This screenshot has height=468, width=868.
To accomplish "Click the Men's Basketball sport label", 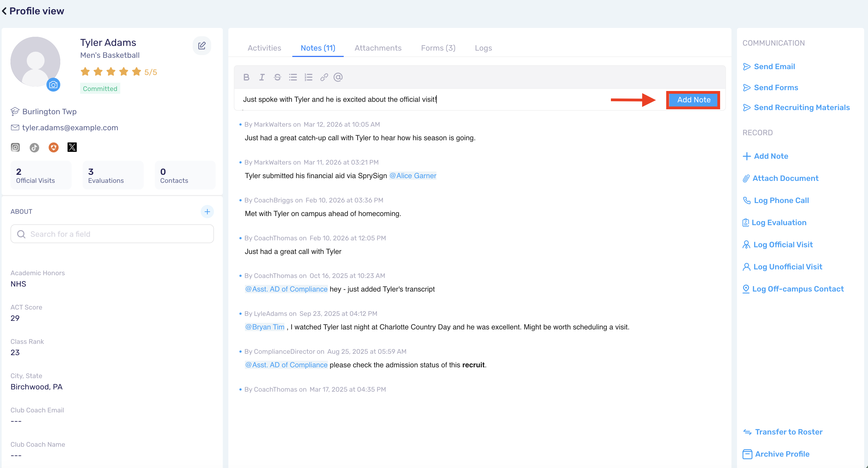I will pyautogui.click(x=110, y=55).
